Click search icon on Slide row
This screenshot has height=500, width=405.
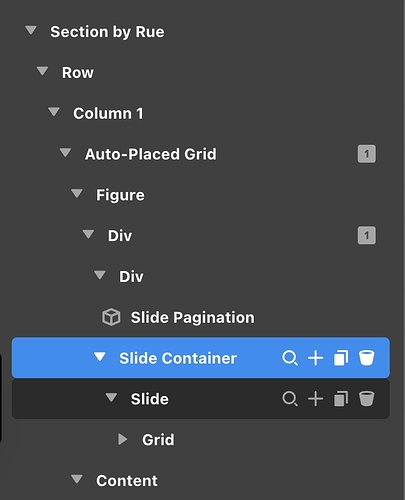290,399
